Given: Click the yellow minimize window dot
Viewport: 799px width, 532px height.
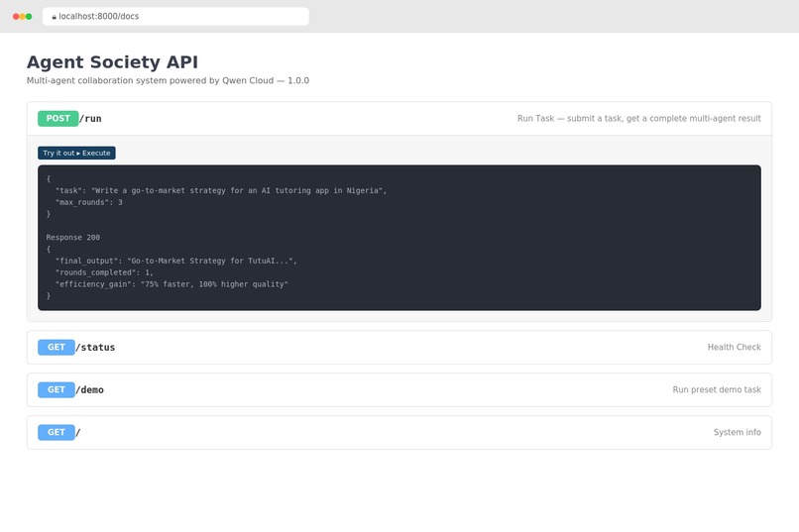Looking at the screenshot, I should coord(23,16).
